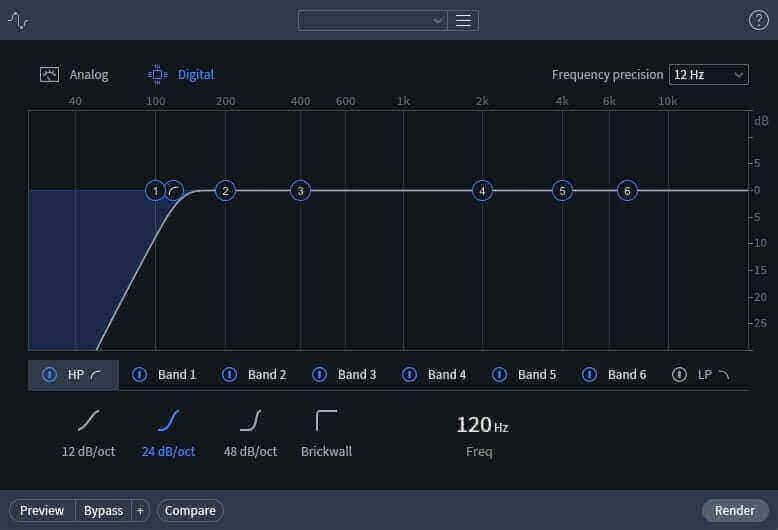This screenshot has height=530, width=778.
Task: Click the plus button beside Bypass
Action: point(140,510)
